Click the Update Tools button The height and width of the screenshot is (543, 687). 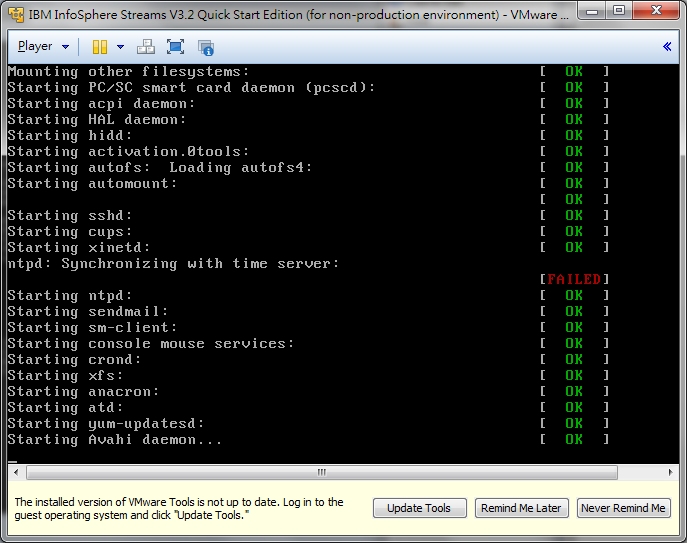pyautogui.click(x=419, y=508)
